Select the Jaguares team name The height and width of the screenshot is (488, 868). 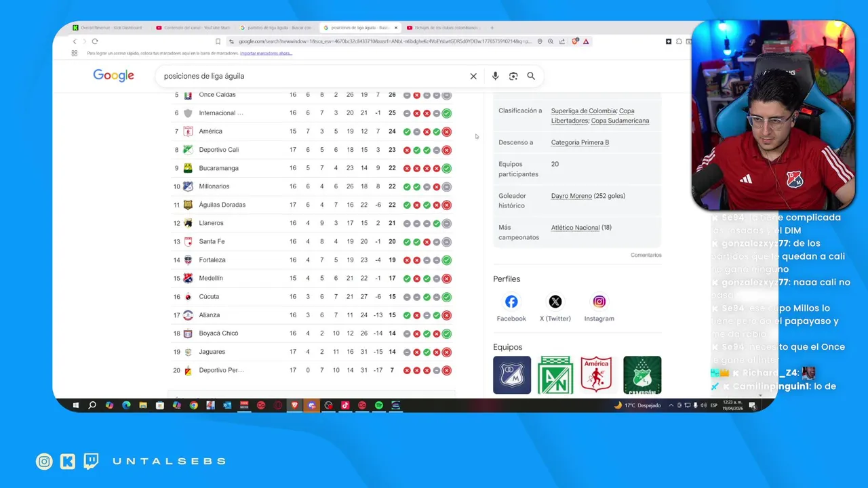(212, 352)
